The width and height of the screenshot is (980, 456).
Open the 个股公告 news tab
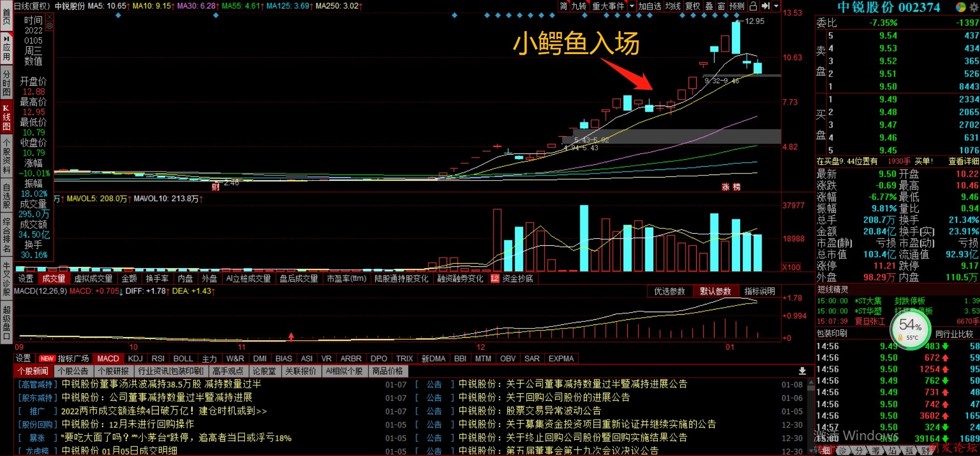tap(73, 371)
